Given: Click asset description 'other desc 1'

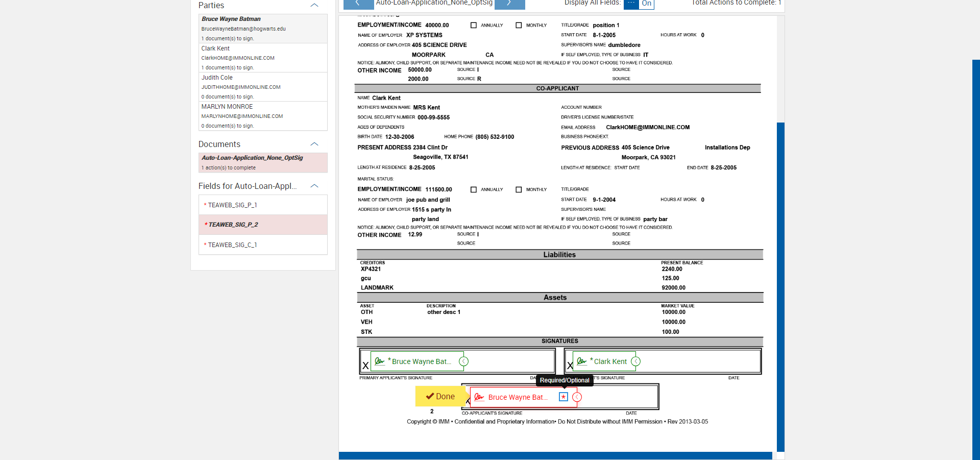Looking at the screenshot, I should point(444,312).
